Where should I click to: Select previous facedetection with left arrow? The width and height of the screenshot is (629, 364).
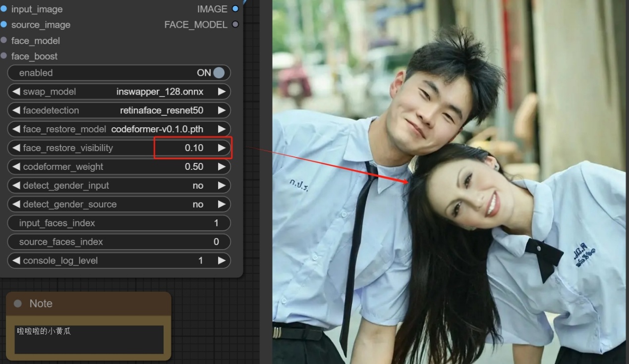click(x=16, y=110)
